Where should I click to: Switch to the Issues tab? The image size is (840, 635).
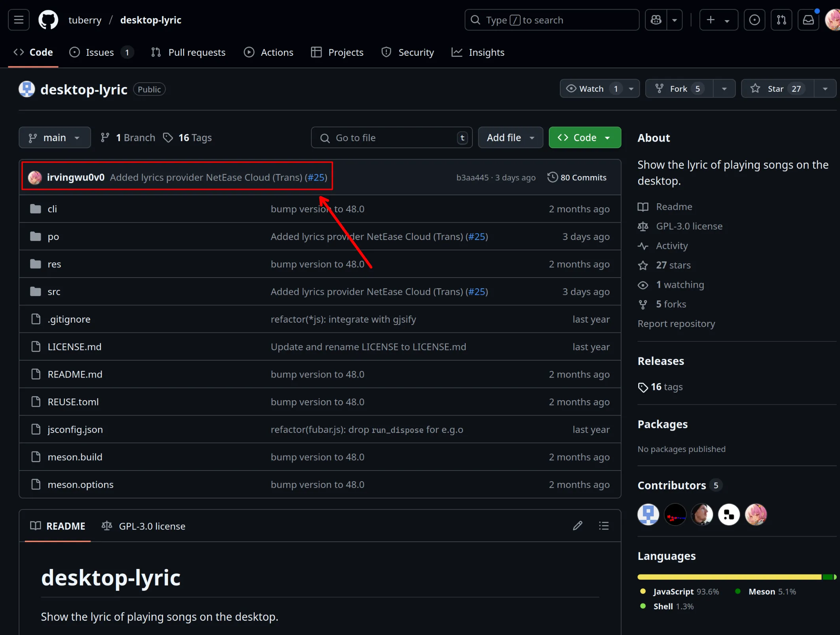coord(100,52)
